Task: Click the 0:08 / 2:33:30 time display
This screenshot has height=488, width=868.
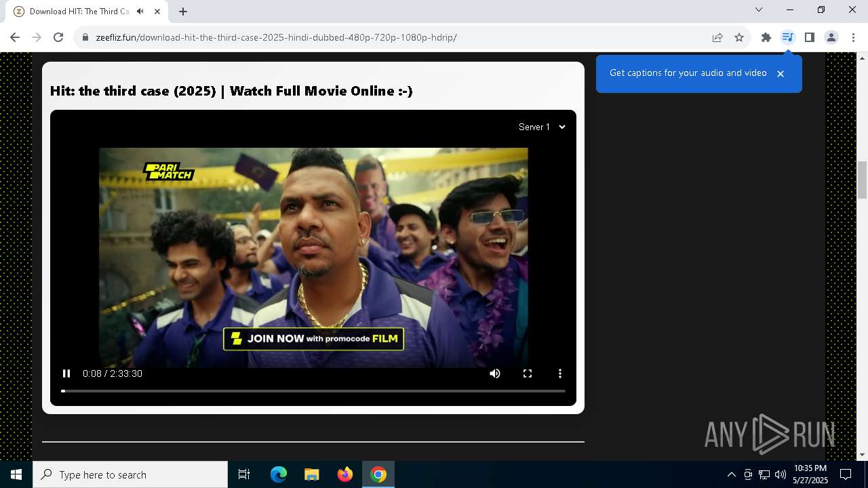Action: 113,373
